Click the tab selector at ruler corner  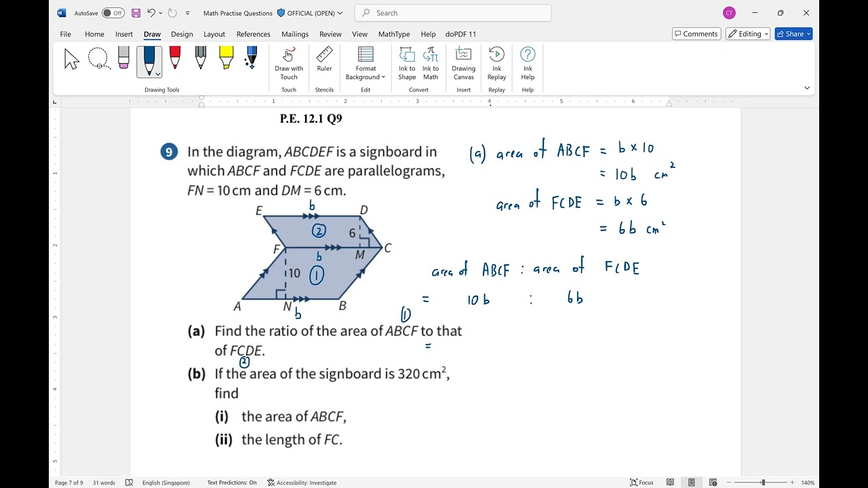point(55,102)
